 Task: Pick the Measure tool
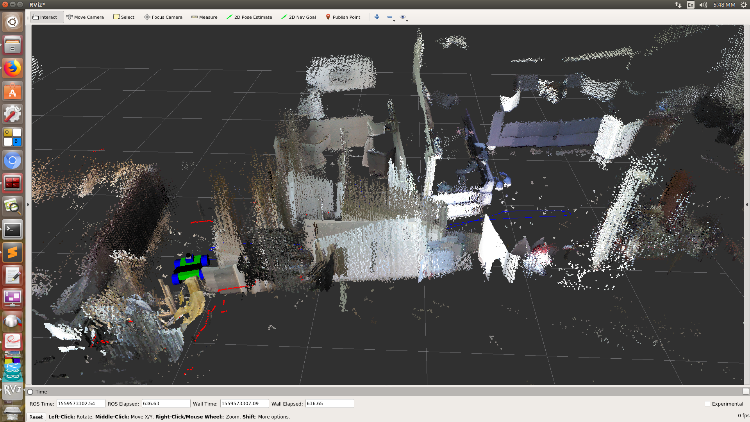(x=204, y=17)
